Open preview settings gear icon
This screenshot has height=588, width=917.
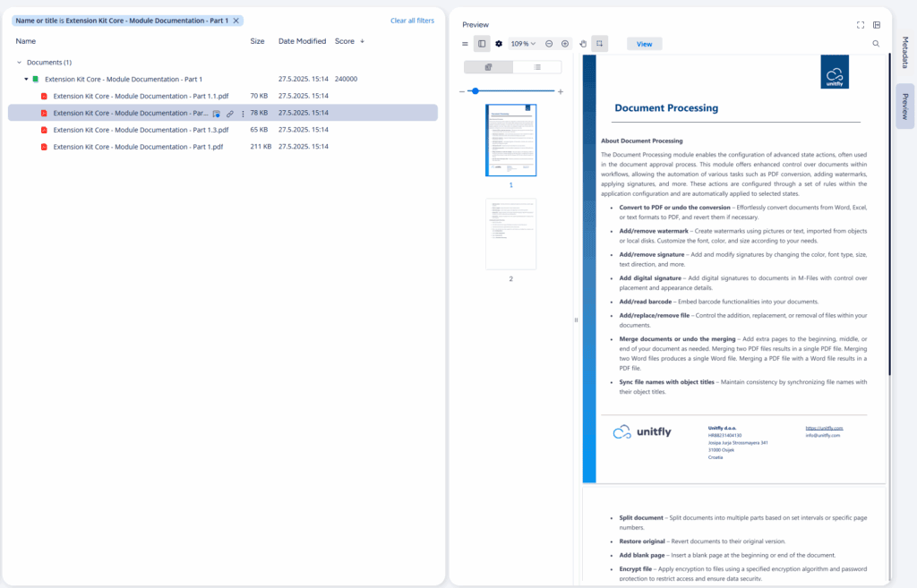pyautogui.click(x=499, y=43)
